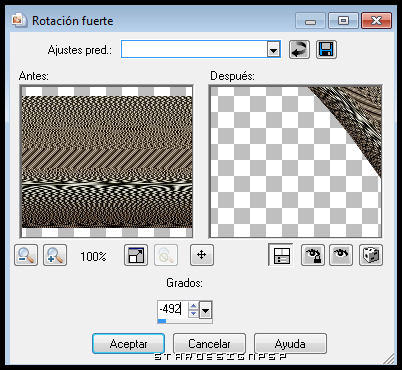Zoom in the preview with plus magnifier
This screenshot has width=402, height=370.
(55, 255)
